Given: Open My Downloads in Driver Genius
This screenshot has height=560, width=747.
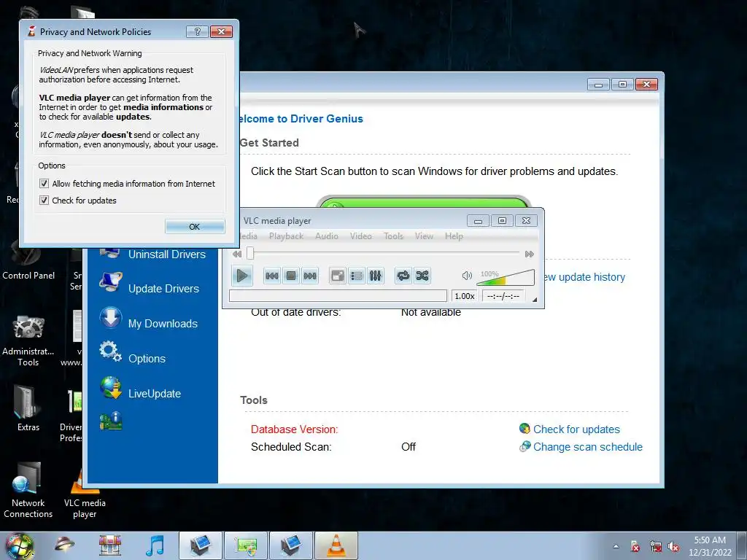Looking at the screenshot, I should click(163, 324).
